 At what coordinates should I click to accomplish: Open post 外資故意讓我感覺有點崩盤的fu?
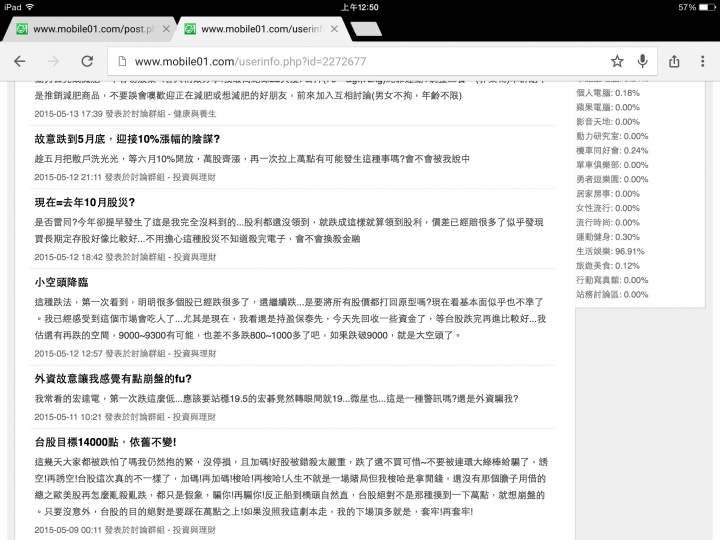click(x=113, y=379)
